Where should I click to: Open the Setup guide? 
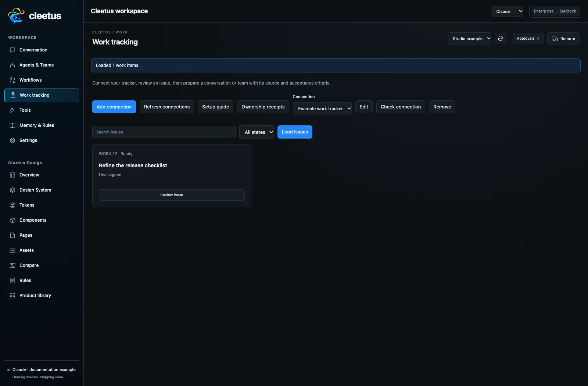pos(215,107)
